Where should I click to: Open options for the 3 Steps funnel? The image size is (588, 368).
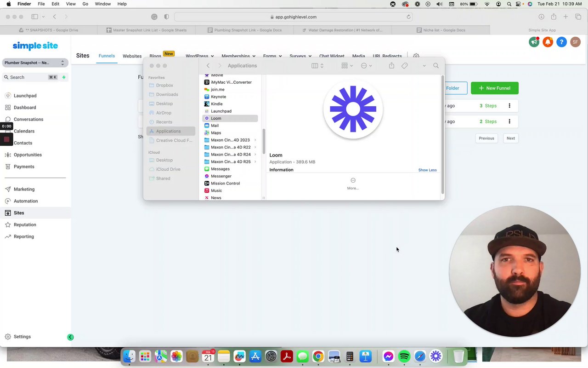click(509, 106)
